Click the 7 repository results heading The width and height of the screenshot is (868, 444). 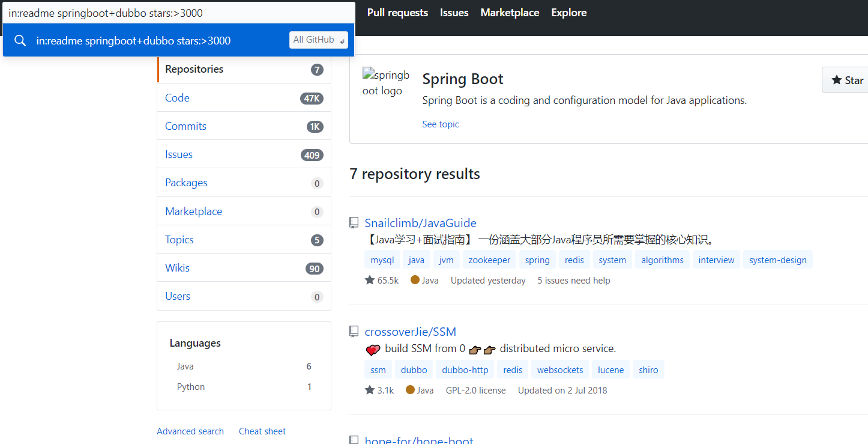click(415, 174)
